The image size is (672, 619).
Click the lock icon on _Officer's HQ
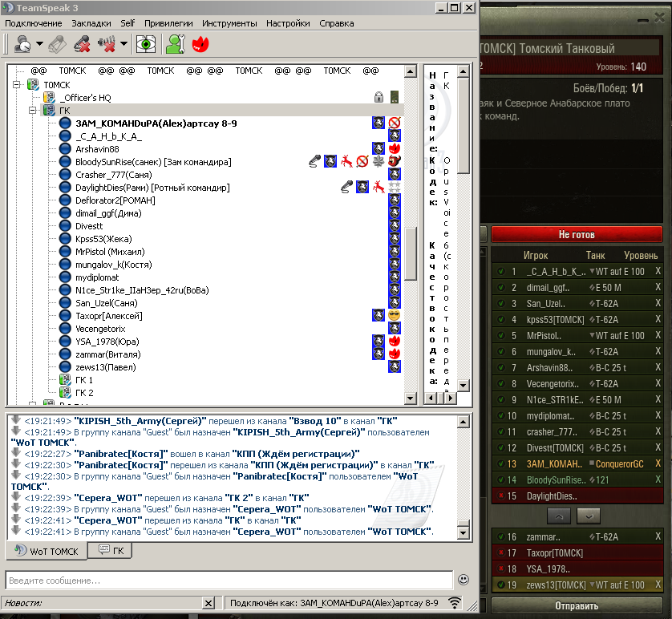[x=379, y=97]
